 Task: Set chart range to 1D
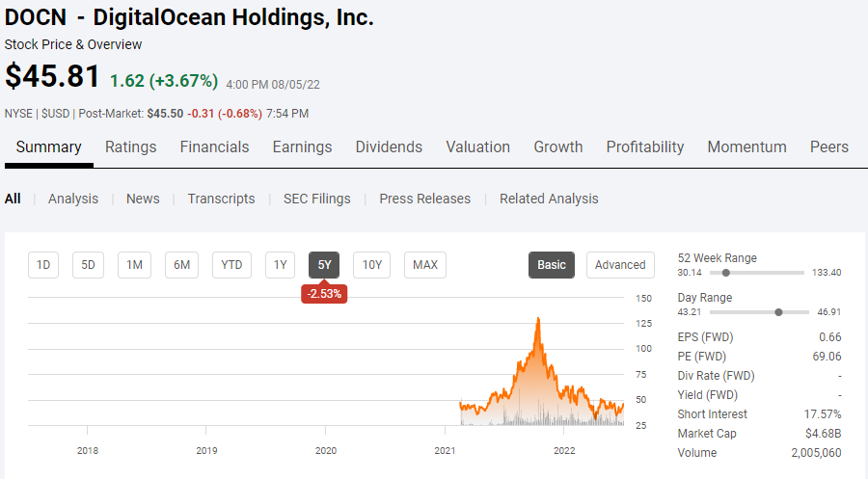point(43,265)
